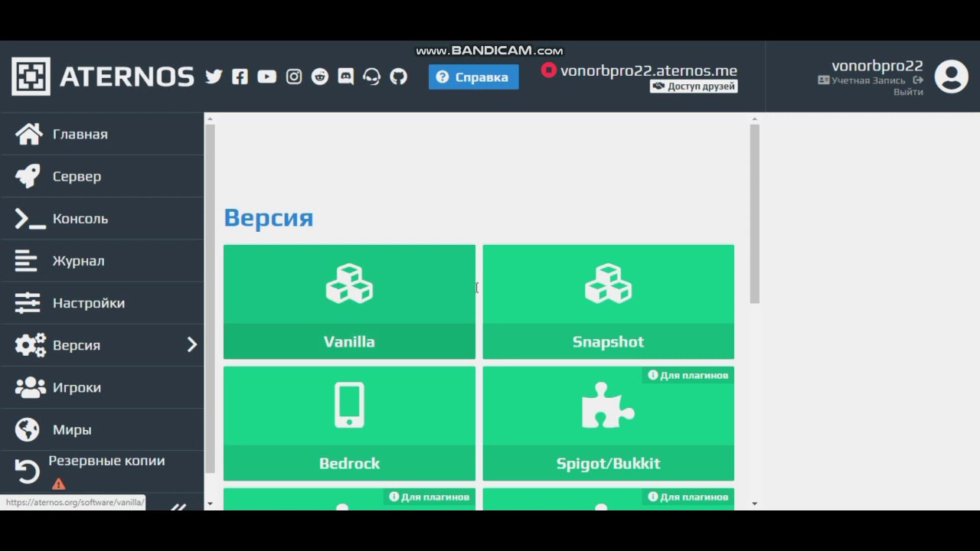Open the Reddit social link
This screenshot has width=980, height=551.
(x=319, y=77)
